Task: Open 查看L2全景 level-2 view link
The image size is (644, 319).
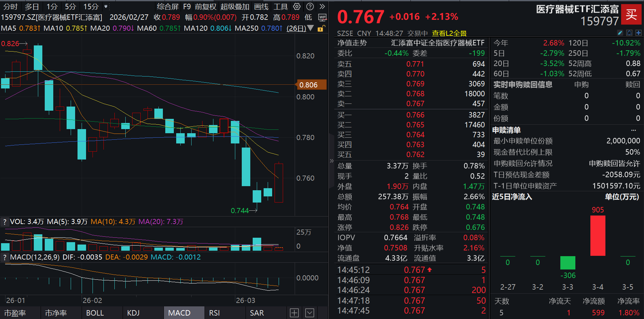Action: pos(449,33)
